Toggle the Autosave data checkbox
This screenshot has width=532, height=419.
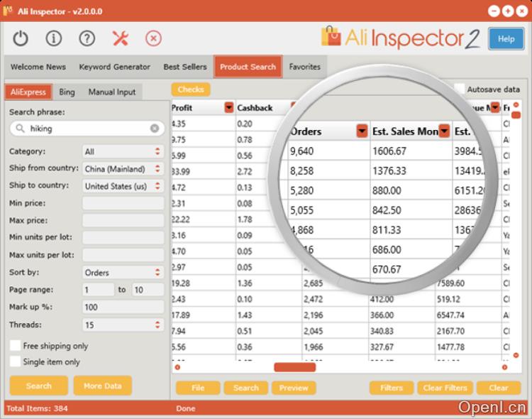pyautogui.click(x=460, y=89)
